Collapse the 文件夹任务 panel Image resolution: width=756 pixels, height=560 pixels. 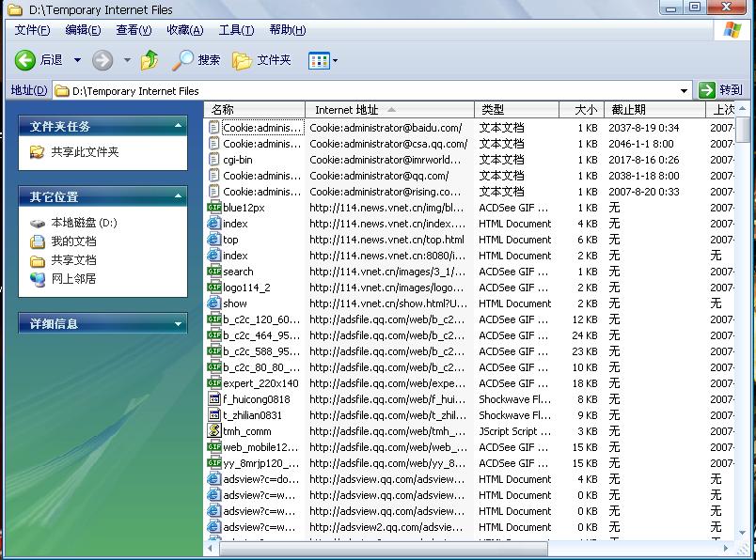tap(178, 126)
